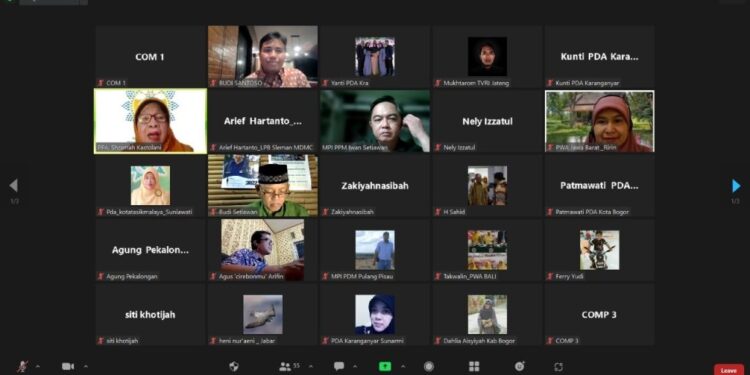Screen dimensions: 750x375
Task: Expand share options caret beside Share Screen
Action: (x=402, y=366)
